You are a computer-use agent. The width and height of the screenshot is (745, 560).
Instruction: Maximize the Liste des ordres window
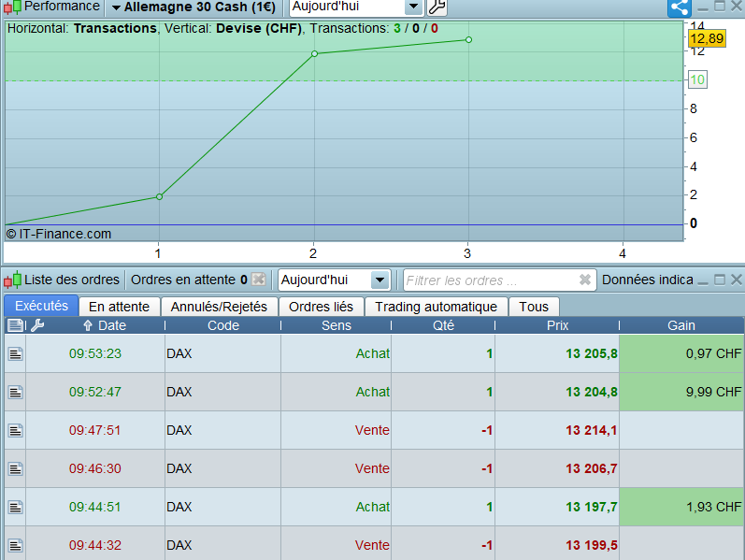click(x=720, y=280)
